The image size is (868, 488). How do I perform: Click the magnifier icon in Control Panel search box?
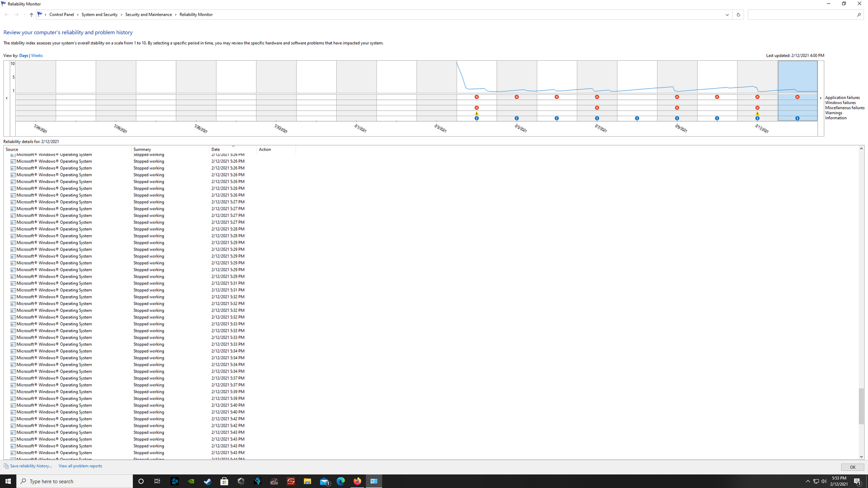coord(858,15)
